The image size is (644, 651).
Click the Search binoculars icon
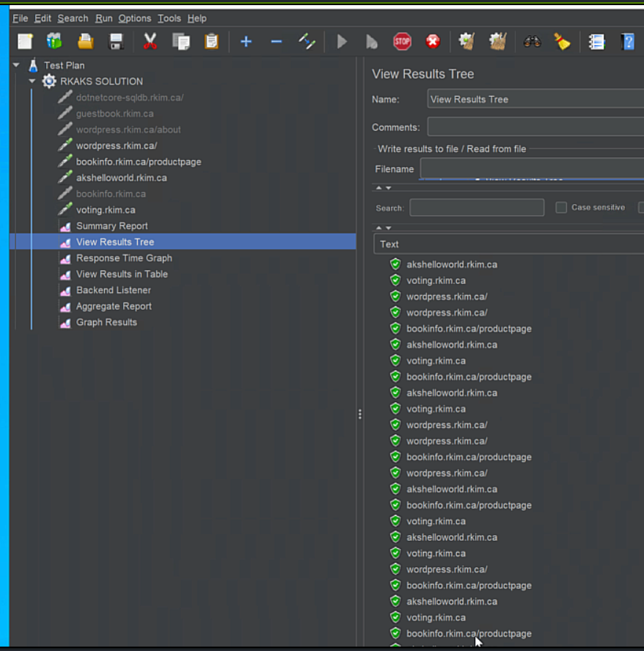click(x=532, y=42)
